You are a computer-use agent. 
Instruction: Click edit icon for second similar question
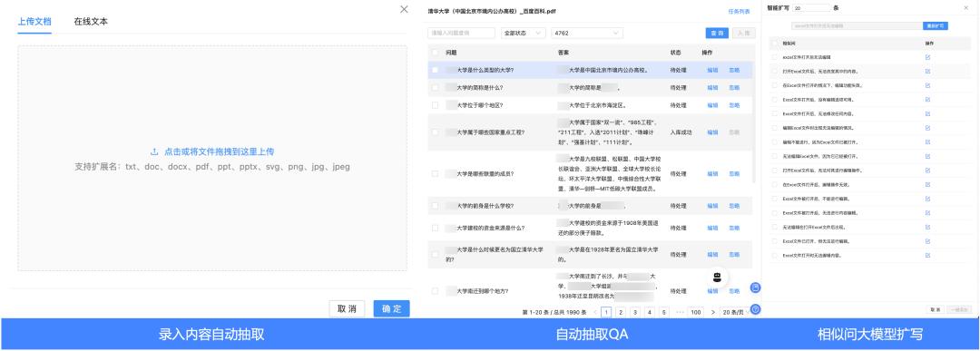point(927,72)
